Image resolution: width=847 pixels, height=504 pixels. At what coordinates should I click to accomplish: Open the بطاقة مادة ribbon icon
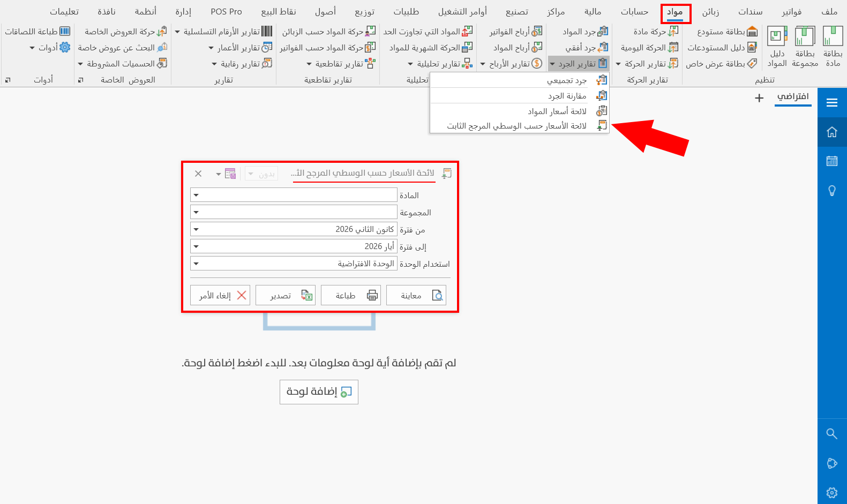833,47
